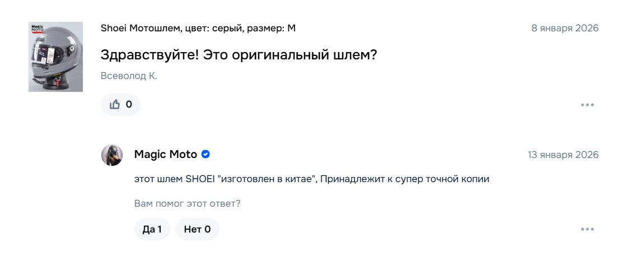This screenshot has width=644, height=274.
Task: Open the Magic Moto seller avatar
Action: pos(112,155)
